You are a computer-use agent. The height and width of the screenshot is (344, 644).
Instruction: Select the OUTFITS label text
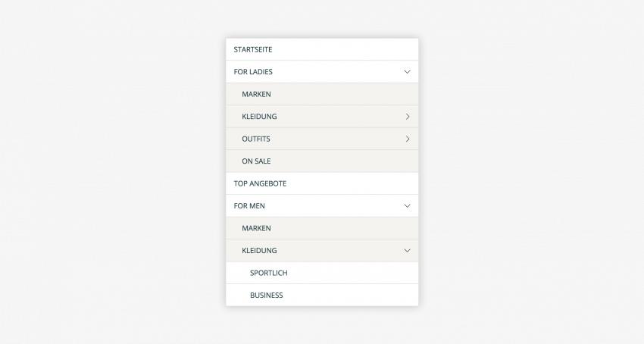coord(256,139)
